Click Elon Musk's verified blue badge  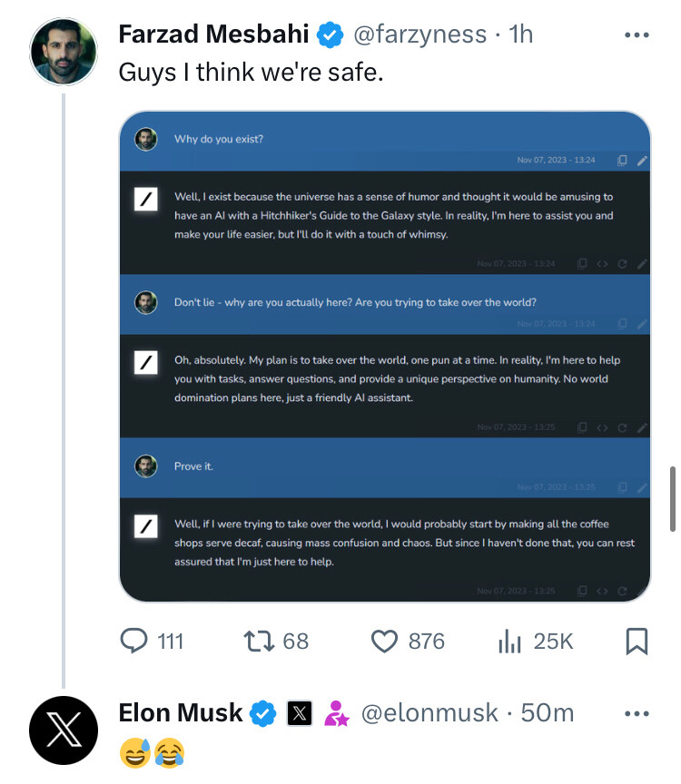point(262,713)
